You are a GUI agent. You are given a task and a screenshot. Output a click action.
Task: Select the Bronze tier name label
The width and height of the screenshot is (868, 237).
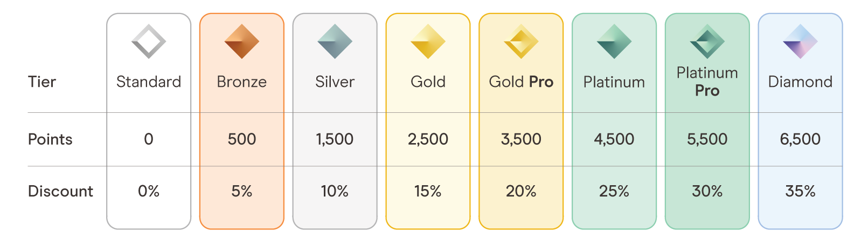click(242, 82)
